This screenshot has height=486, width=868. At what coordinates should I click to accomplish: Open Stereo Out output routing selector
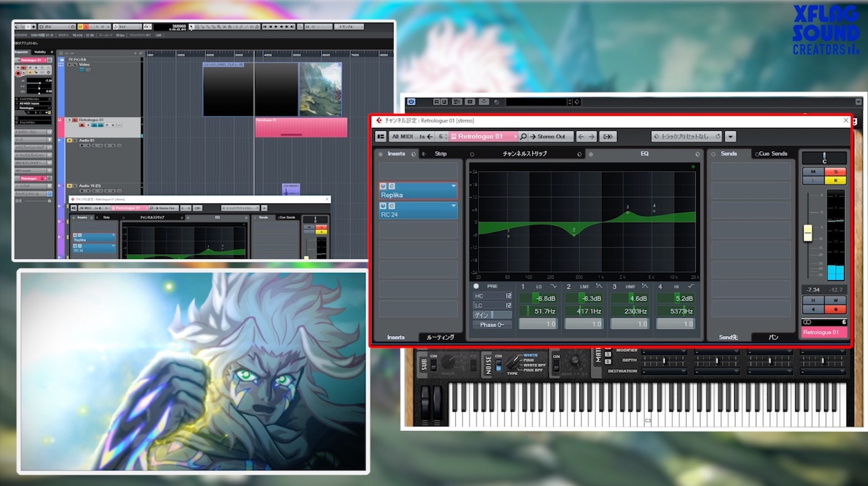[551, 137]
